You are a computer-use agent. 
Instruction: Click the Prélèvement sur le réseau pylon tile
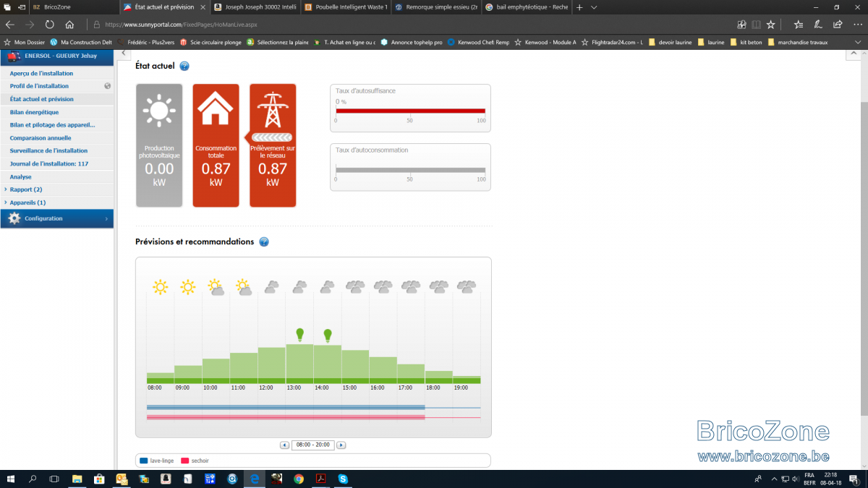(273, 145)
